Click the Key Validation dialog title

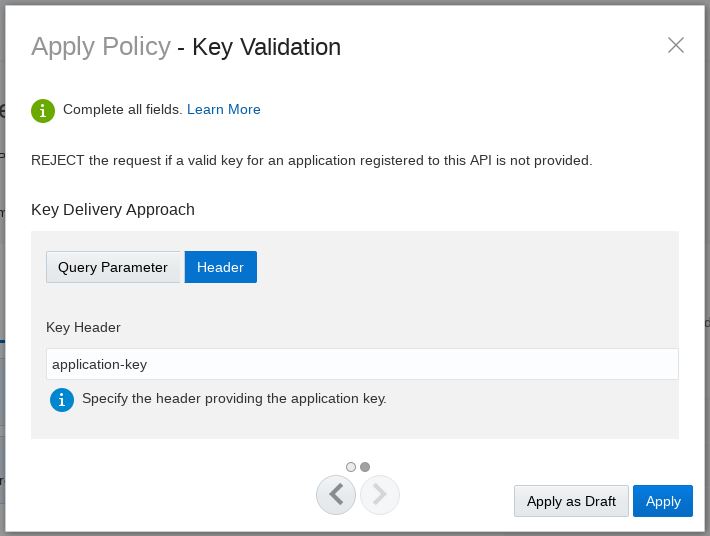pyautogui.click(x=266, y=47)
